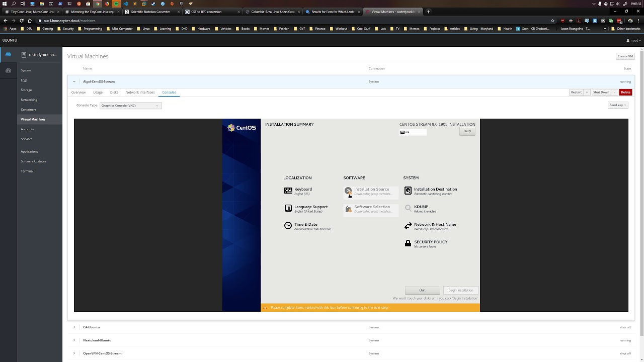Click the host server icon in the left rail
The height and width of the screenshot is (362, 644).
tap(8, 54)
